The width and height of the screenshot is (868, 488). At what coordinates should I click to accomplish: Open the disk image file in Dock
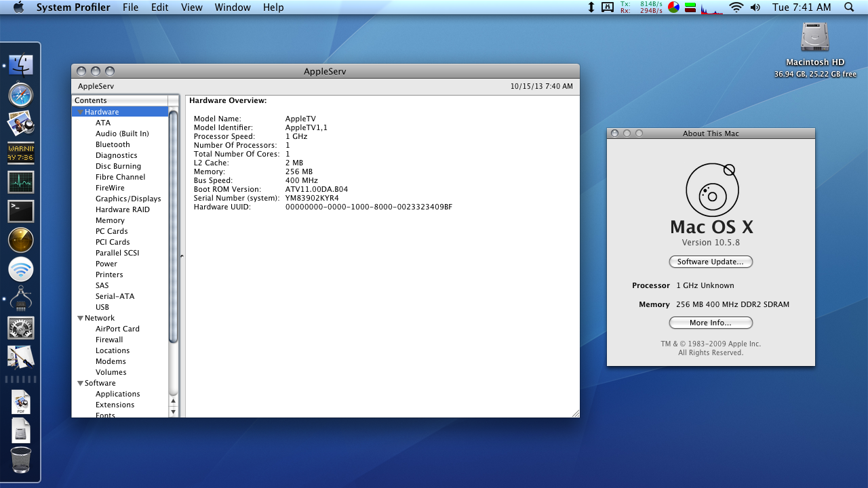[20, 430]
